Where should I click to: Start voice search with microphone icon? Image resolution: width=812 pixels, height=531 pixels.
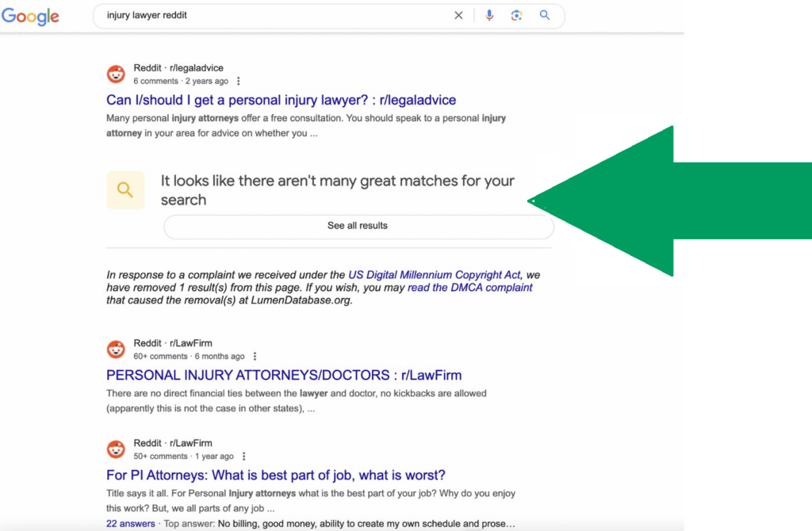(488, 16)
